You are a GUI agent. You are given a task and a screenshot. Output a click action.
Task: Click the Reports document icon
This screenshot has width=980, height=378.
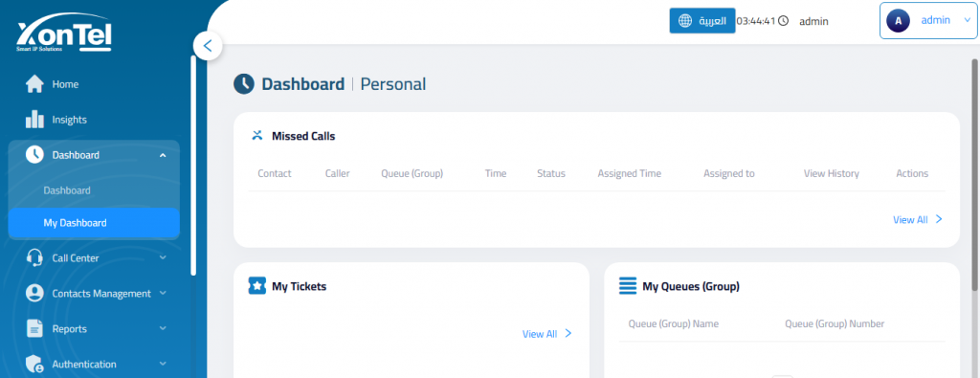point(34,328)
